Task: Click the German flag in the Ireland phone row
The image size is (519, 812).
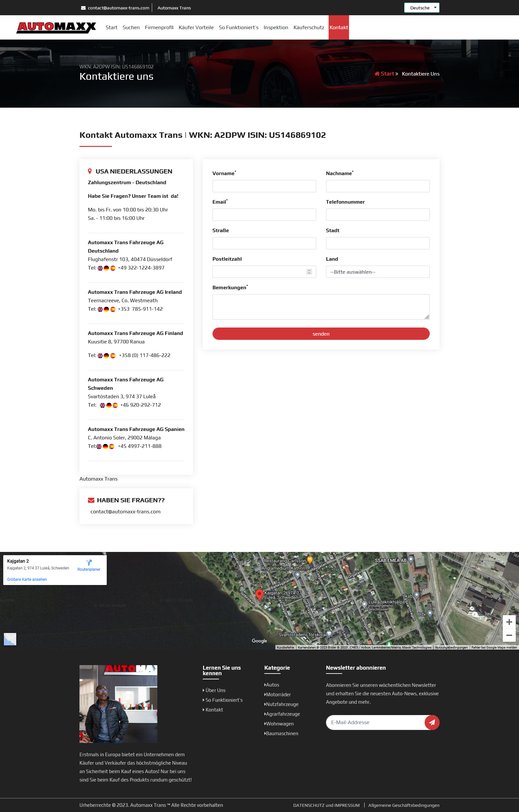Action: pyautogui.click(x=106, y=309)
